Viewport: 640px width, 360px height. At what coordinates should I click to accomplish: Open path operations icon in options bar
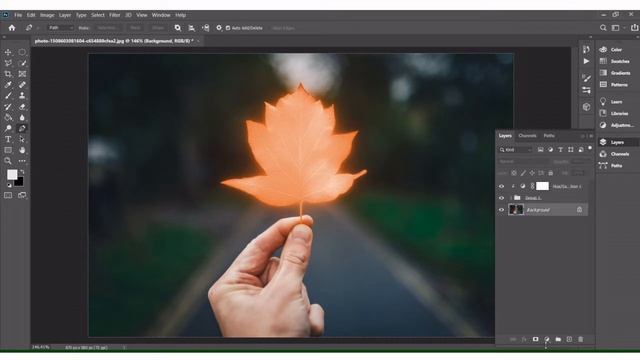178,28
